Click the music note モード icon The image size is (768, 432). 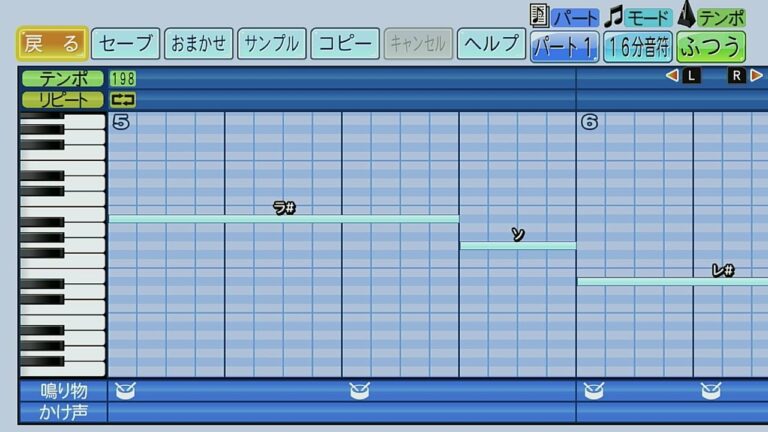[x=614, y=16]
